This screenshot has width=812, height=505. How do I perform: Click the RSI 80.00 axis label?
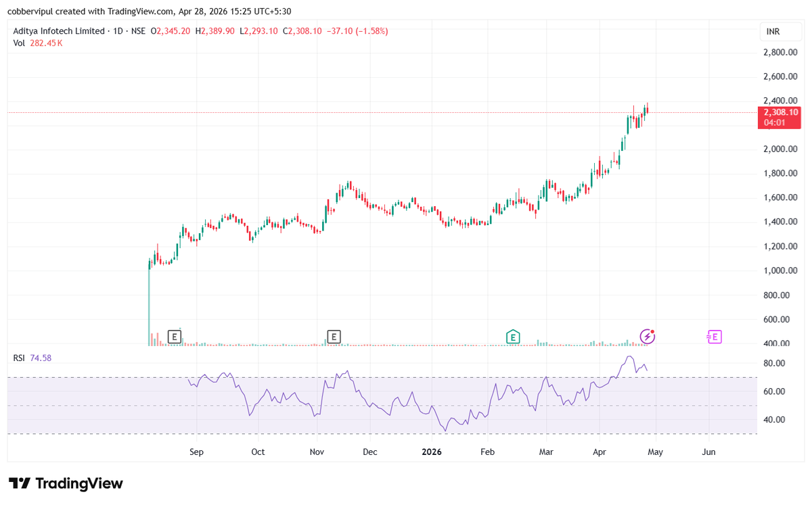coord(774,363)
